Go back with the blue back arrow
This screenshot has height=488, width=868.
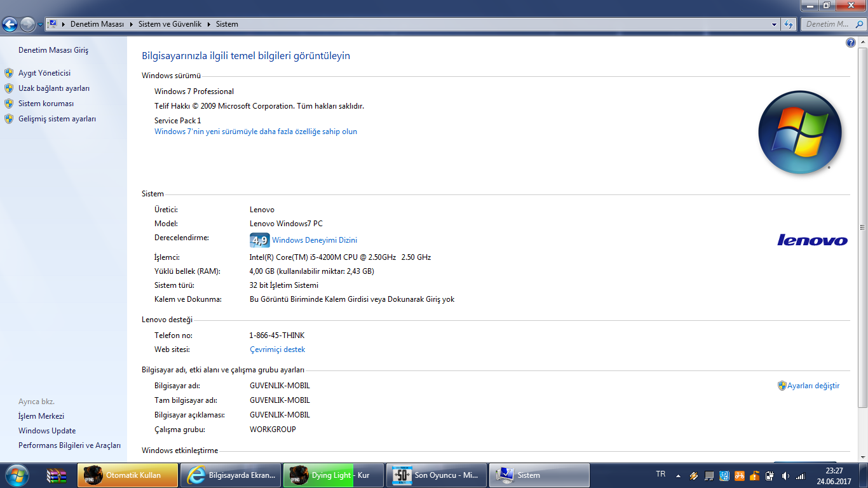click(10, 24)
